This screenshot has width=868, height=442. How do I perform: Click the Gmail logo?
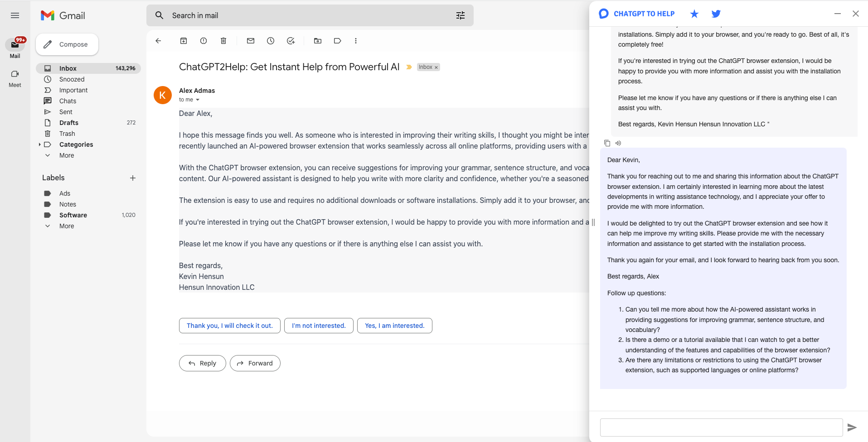point(63,15)
